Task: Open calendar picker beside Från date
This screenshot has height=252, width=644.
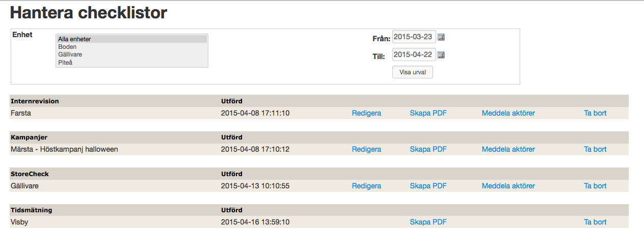Action: click(441, 37)
